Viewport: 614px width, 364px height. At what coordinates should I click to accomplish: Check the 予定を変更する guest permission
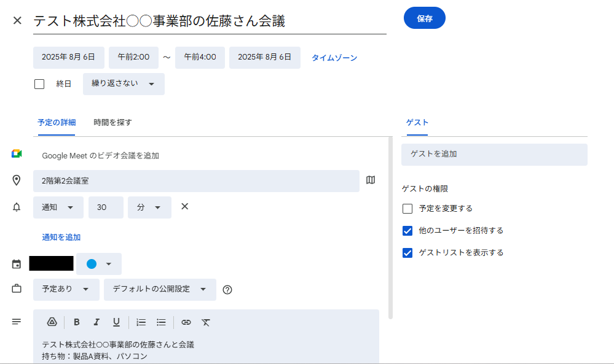pyautogui.click(x=407, y=209)
